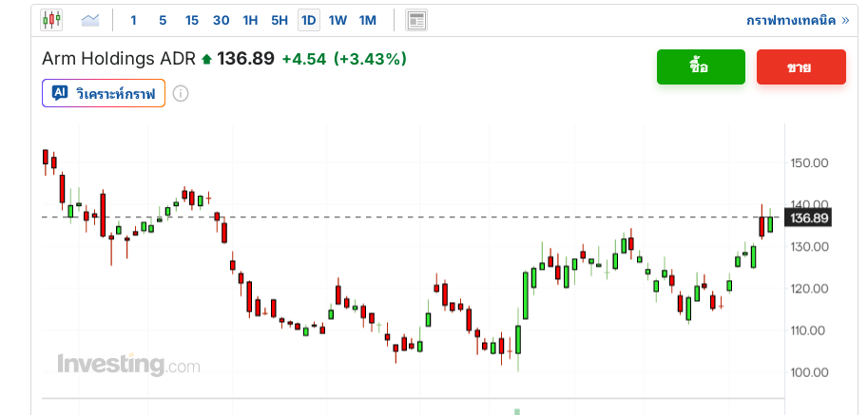The width and height of the screenshot is (868, 415).
Task: Click the first red candlestick near 150.00
Action: (46, 157)
